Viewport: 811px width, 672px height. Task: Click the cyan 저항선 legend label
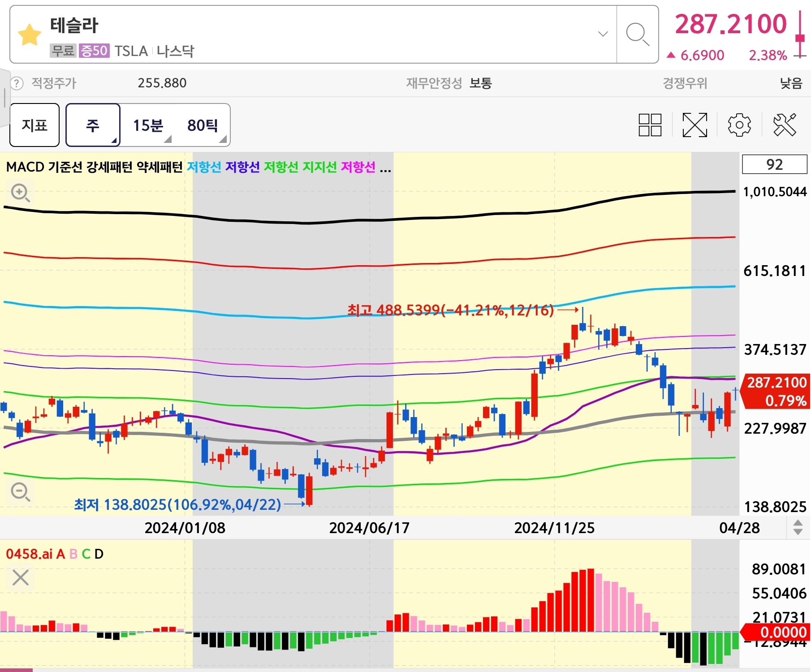coord(204,167)
